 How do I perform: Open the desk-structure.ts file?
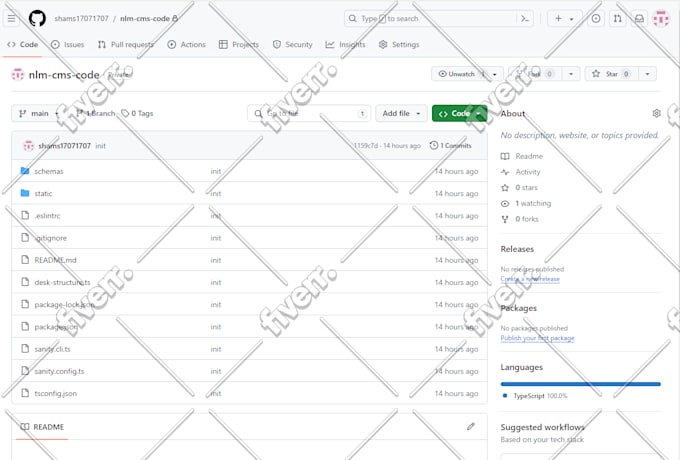coord(62,282)
